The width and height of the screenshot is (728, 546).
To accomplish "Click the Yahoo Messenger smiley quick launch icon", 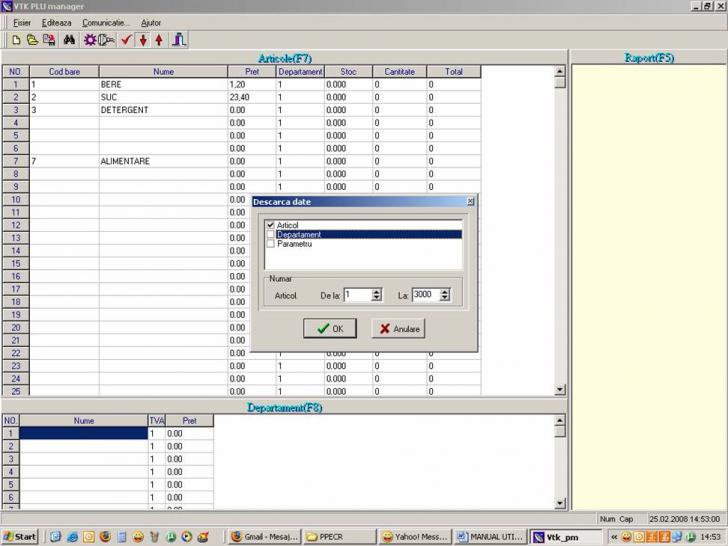I will tap(138, 537).
